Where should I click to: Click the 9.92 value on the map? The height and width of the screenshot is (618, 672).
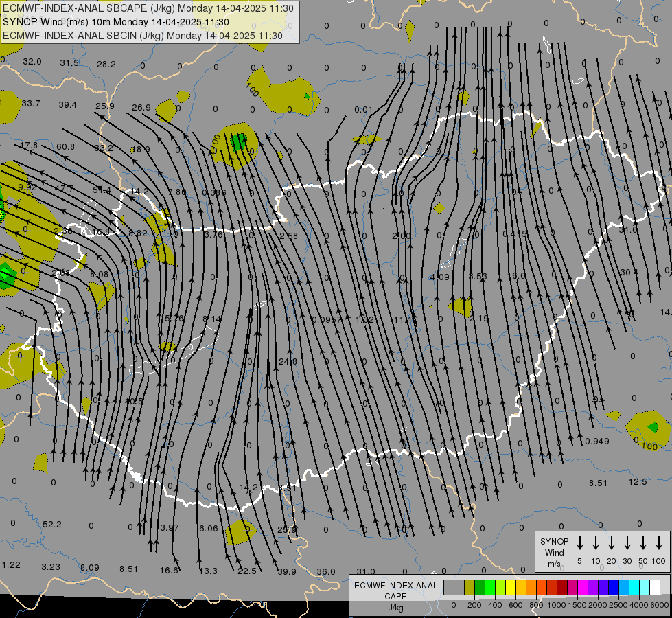tap(27, 187)
